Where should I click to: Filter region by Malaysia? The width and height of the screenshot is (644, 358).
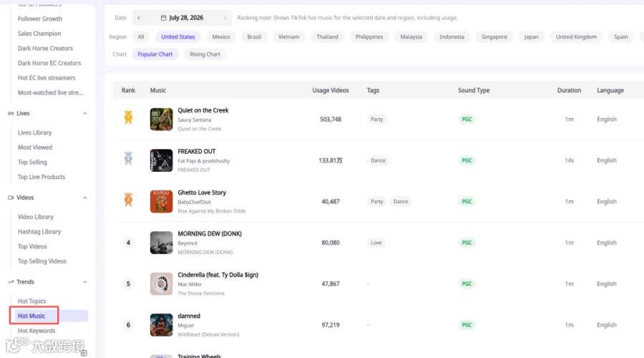coord(411,37)
